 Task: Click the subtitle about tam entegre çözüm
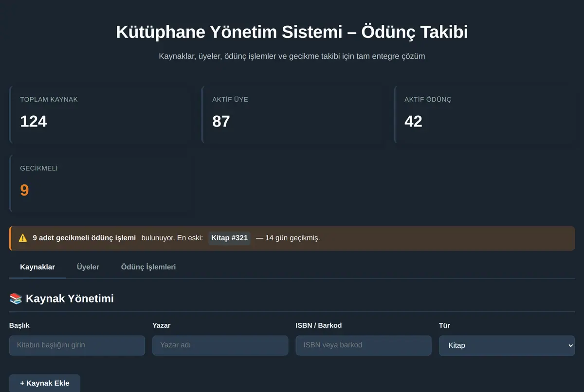coord(292,56)
